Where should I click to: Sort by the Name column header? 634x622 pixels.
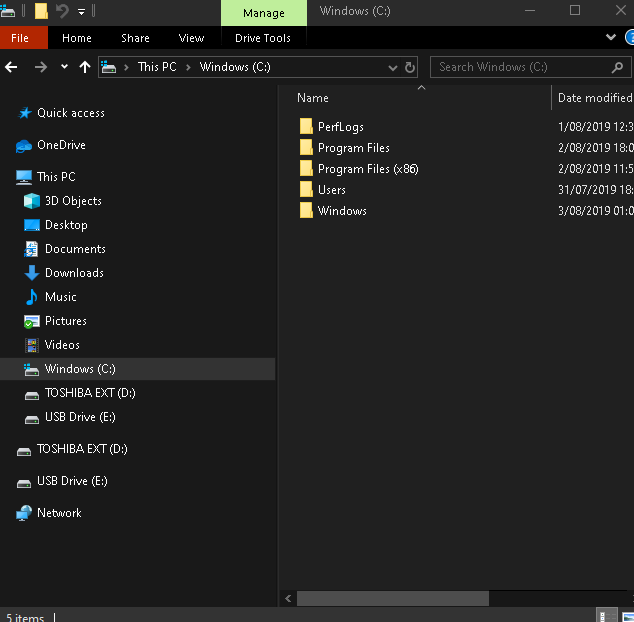[x=313, y=98]
